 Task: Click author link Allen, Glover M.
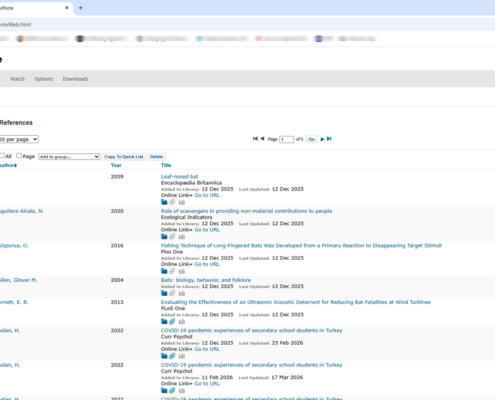pos(18,280)
